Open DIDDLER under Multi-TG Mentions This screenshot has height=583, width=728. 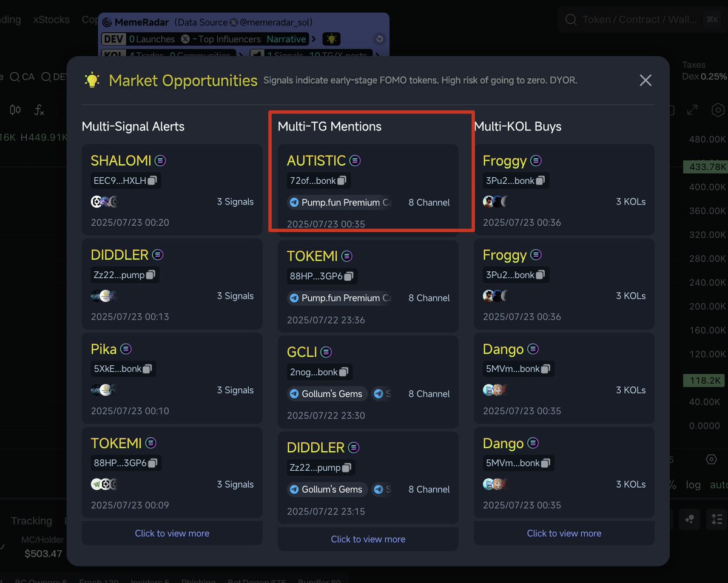tap(315, 448)
